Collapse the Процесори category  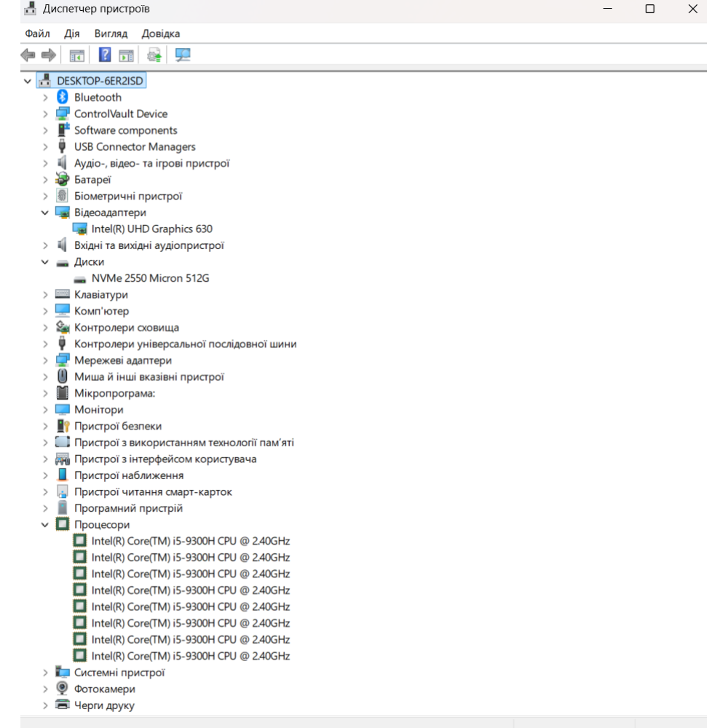(45, 525)
